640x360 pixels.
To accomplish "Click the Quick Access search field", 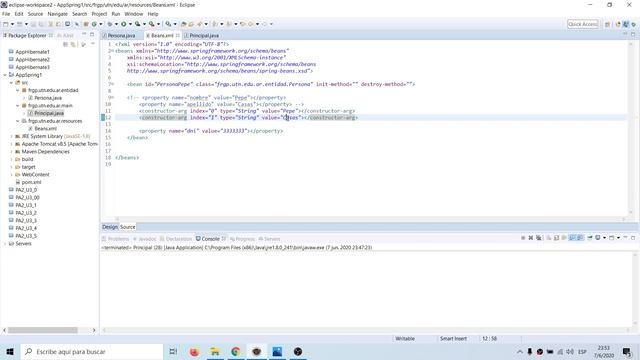I will [x=583, y=24].
